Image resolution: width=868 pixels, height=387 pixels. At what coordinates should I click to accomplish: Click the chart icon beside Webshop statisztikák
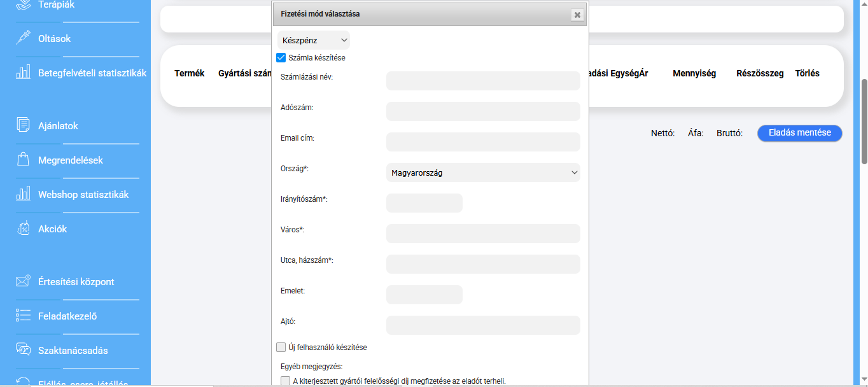point(23,194)
